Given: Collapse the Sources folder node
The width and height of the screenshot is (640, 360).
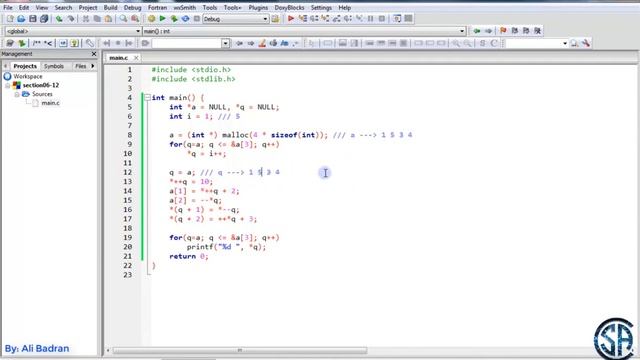Looking at the screenshot, I should tap(17, 94).
